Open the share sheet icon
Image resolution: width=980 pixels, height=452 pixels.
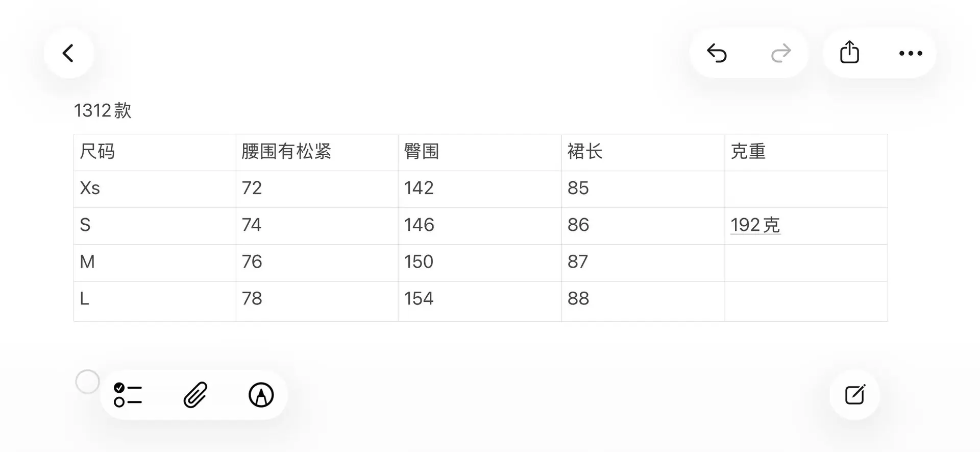pos(849,52)
